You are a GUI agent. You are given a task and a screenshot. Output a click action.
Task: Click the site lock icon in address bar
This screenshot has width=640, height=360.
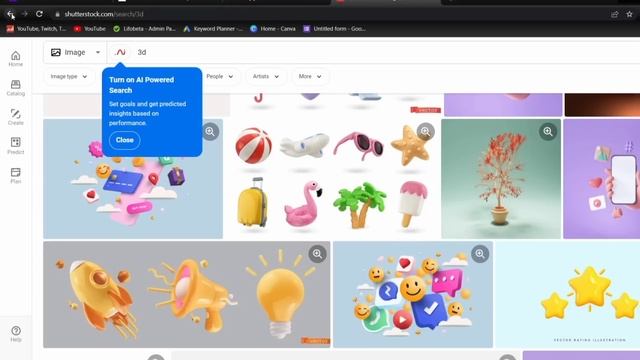point(58,14)
